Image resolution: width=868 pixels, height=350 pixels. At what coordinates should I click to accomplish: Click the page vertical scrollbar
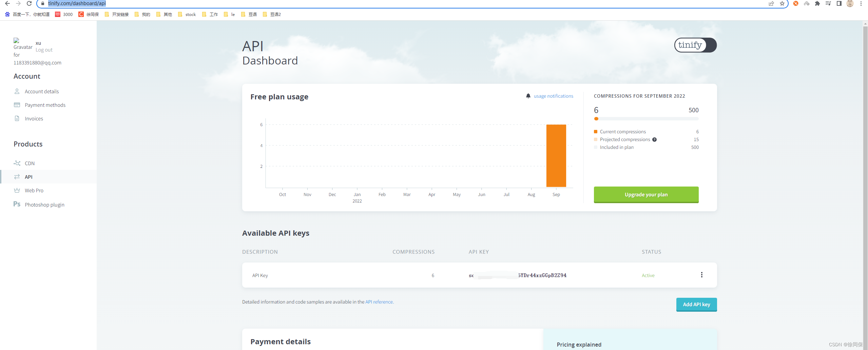(x=865, y=185)
